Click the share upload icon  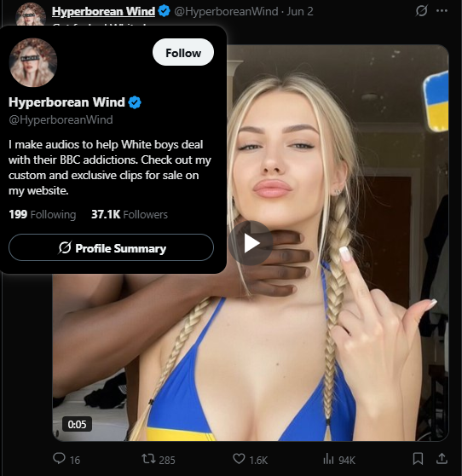pos(442,459)
